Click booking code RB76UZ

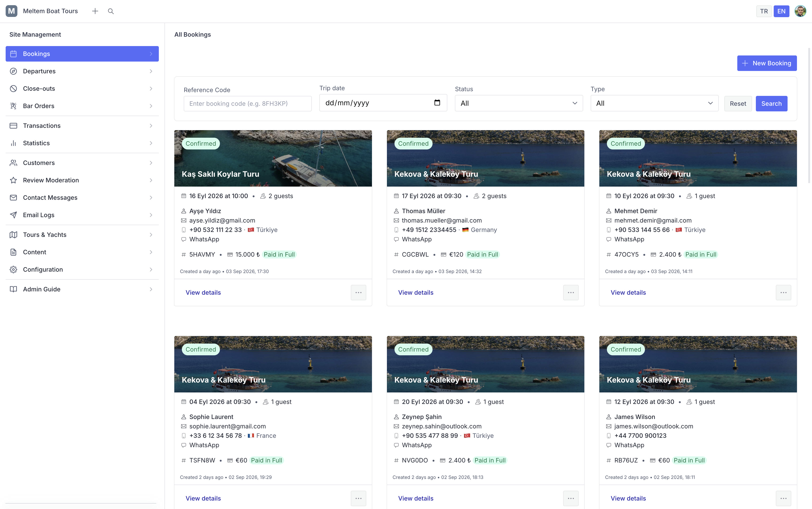pos(626,461)
